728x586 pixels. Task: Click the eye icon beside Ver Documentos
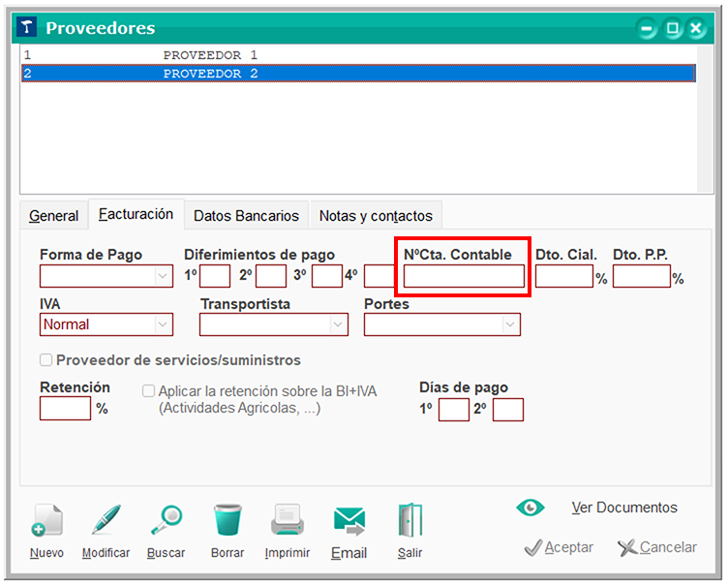(531, 508)
